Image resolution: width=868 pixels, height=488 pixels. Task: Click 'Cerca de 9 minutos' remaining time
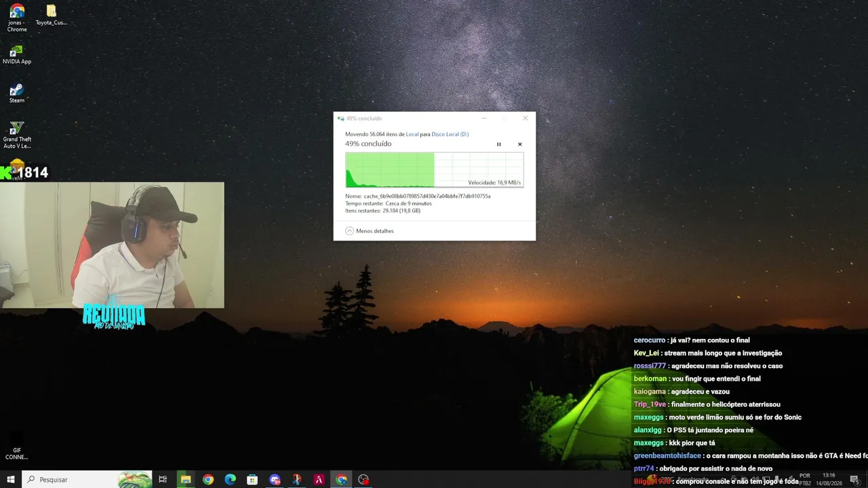(408, 203)
